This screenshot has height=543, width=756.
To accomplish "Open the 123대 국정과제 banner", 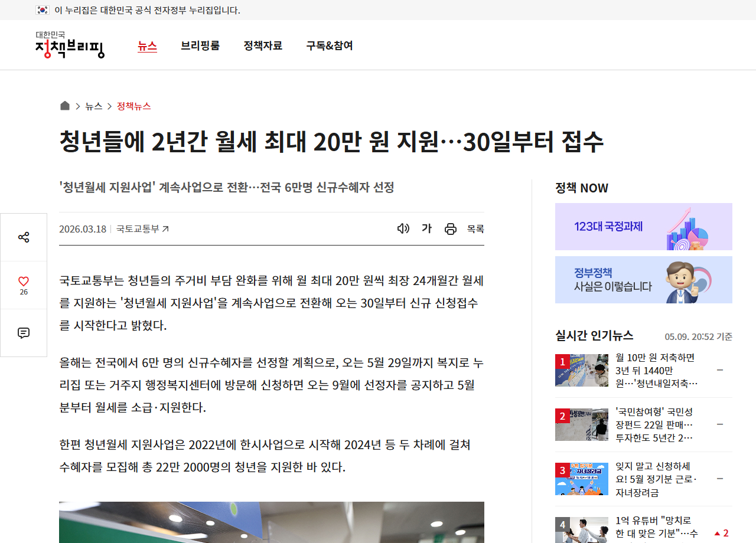I will pos(644,227).
